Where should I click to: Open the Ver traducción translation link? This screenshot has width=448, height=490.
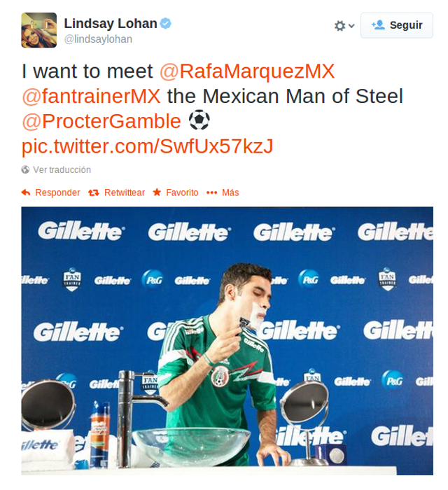tap(62, 170)
